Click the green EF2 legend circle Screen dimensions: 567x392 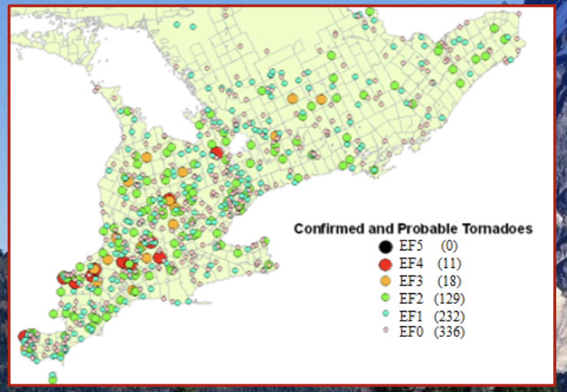click(x=385, y=297)
